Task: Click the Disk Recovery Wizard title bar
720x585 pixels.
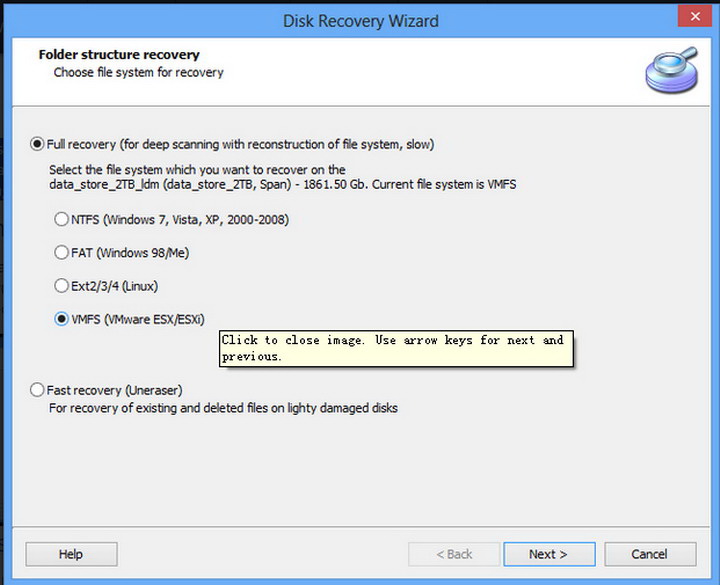Action: point(360,20)
